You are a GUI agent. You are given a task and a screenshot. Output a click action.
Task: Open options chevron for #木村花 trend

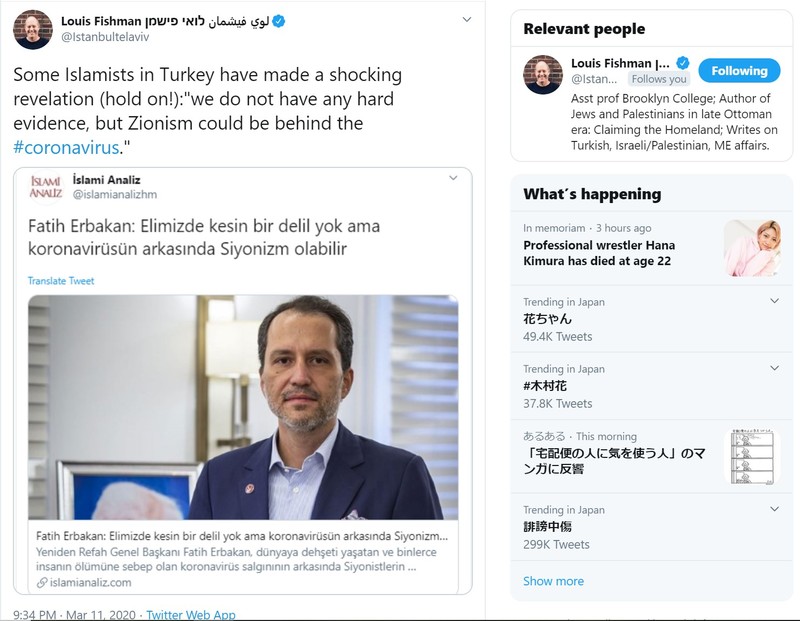pos(774,369)
